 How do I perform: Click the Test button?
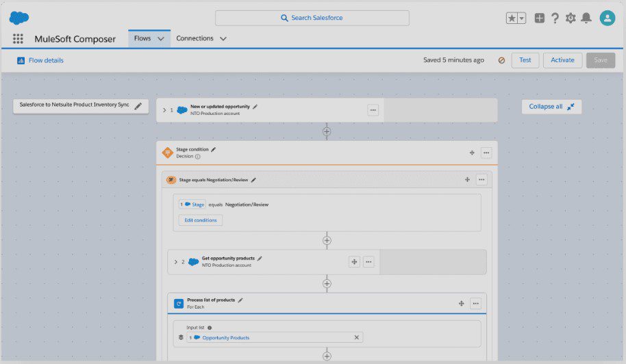(525, 60)
